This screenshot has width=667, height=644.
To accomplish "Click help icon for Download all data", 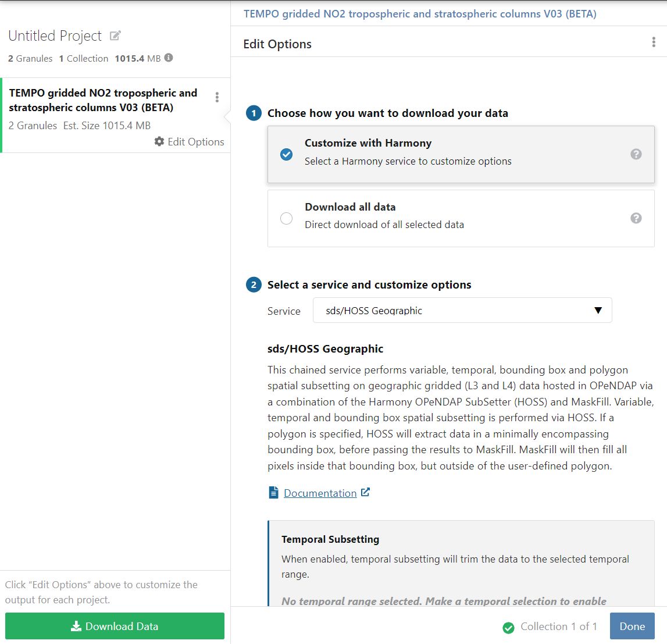I will (x=636, y=218).
